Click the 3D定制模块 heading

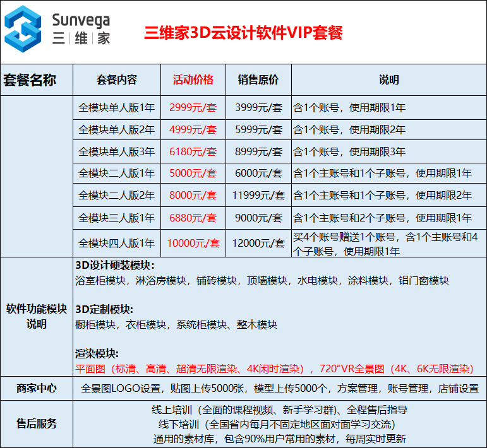104,310
